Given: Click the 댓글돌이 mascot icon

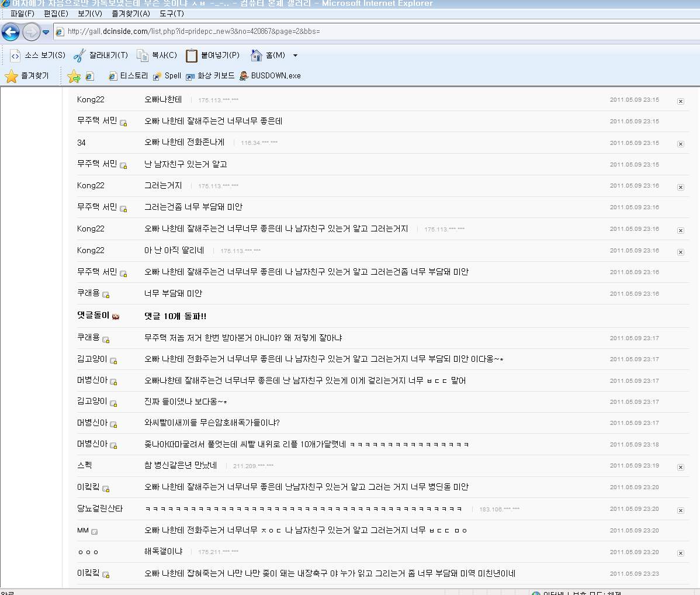Looking at the screenshot, I should point(116,316).
